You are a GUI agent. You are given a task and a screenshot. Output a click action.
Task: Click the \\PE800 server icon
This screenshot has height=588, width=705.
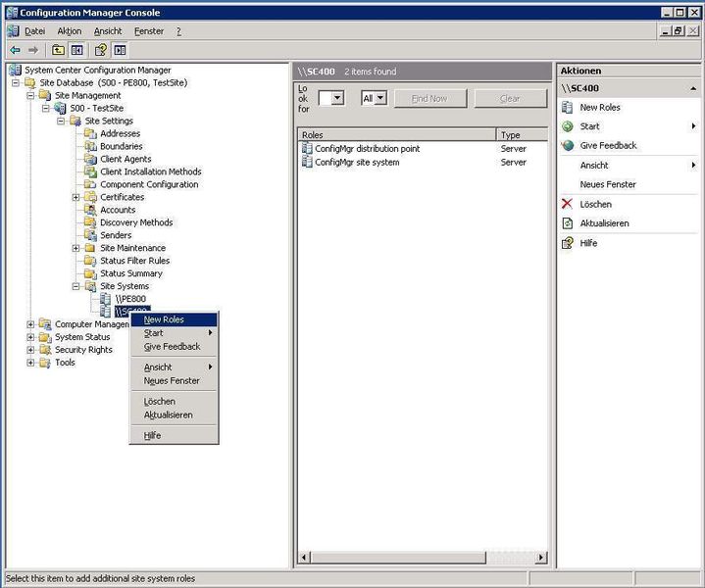(x=105, y=299)
